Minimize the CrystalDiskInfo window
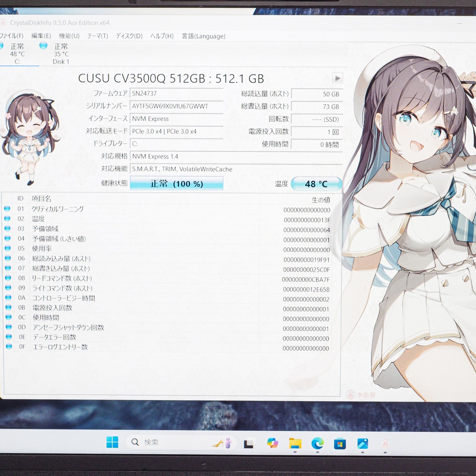 (x=460, y=23)
